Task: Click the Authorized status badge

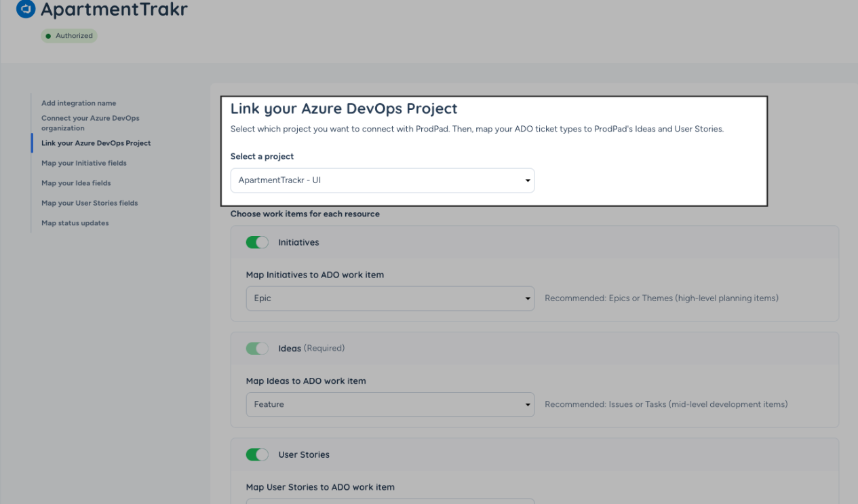Action: coord(70,36)
